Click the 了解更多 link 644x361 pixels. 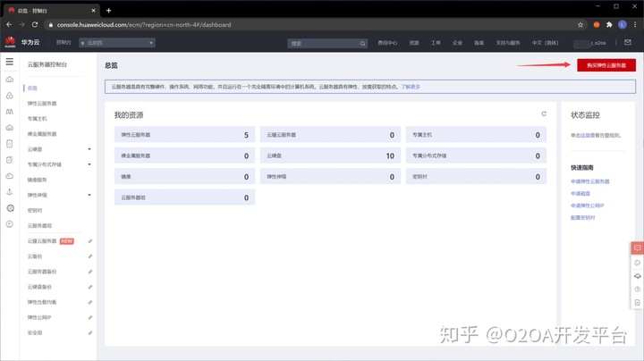pyautogui.click(x=411, y=87)
